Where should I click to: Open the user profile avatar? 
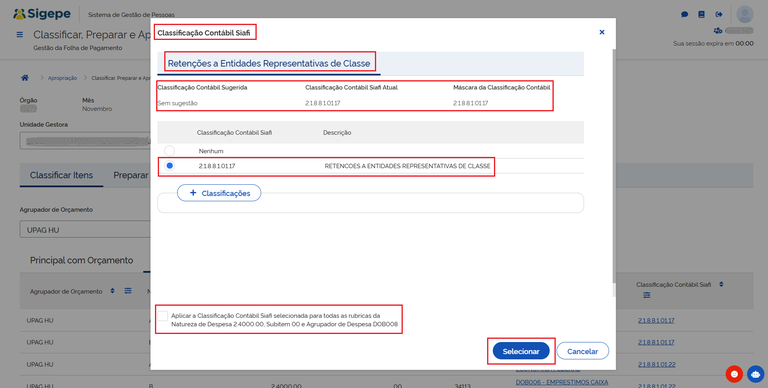(x=745, y=14)
